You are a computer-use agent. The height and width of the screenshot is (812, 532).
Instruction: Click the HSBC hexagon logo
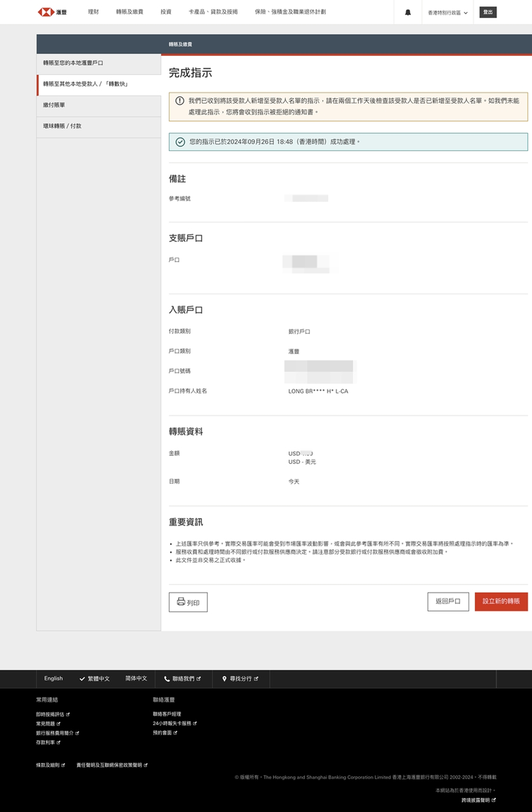(x=46, y=12)
